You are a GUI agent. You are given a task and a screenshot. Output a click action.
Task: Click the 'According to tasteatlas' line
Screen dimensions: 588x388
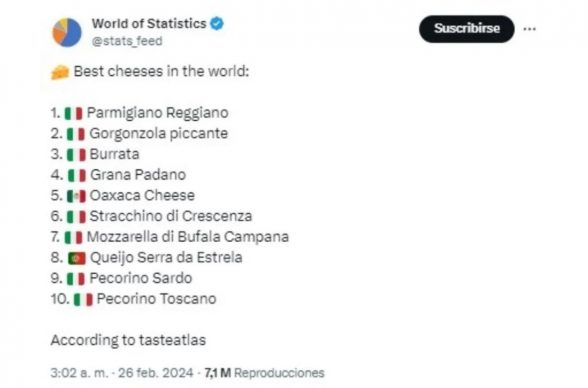click(128, 340)
